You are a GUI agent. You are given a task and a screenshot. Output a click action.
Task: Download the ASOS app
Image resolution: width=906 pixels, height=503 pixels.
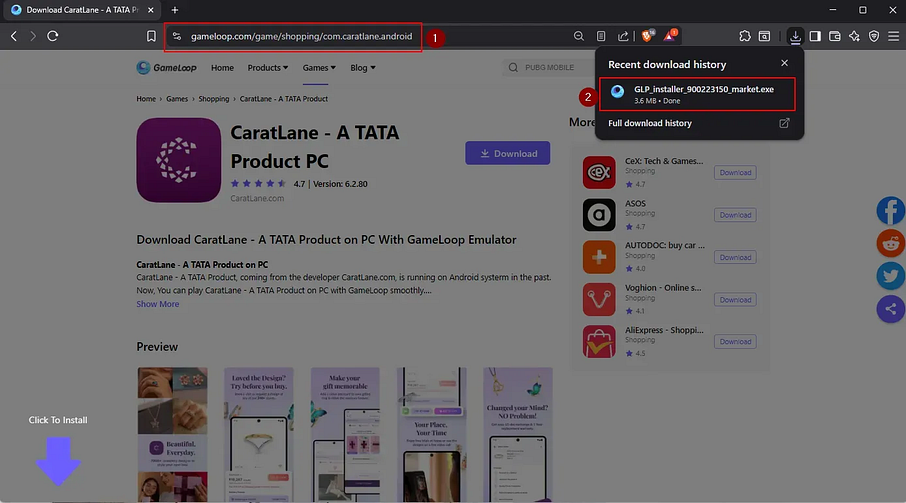735,215
